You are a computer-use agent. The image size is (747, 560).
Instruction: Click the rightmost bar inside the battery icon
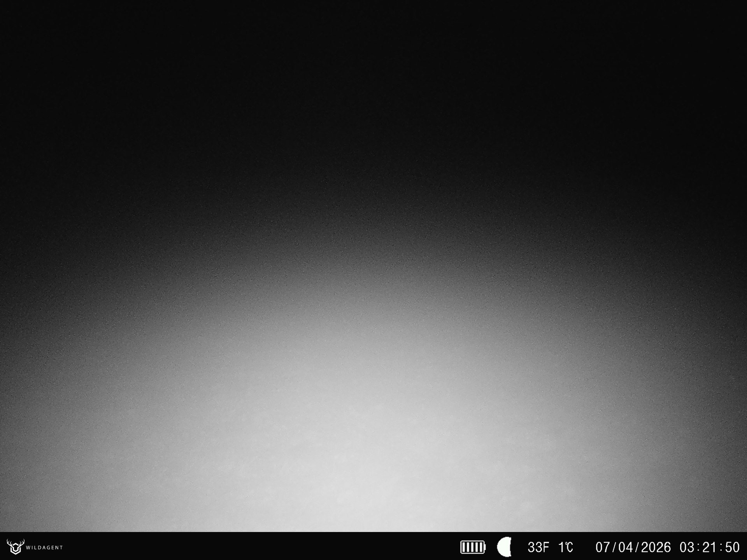click(x=481, y=547)
